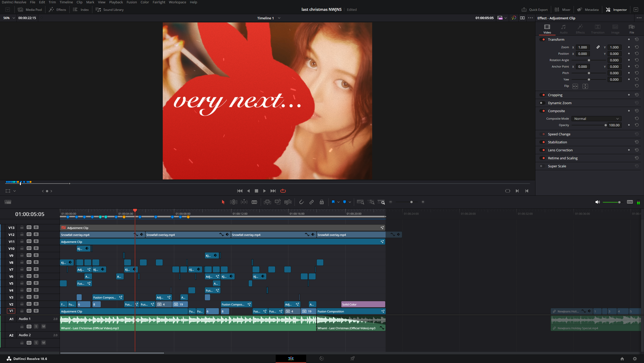The height and width of the screenshot is (363, 644).
Task: Toggle the Inspector panel button
Action: pos(616,10)
